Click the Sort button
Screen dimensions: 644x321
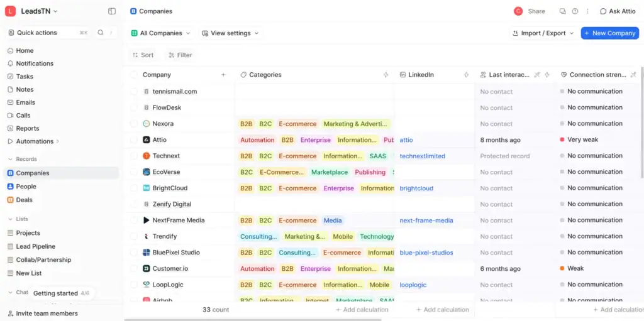click(x=143, y=55)
